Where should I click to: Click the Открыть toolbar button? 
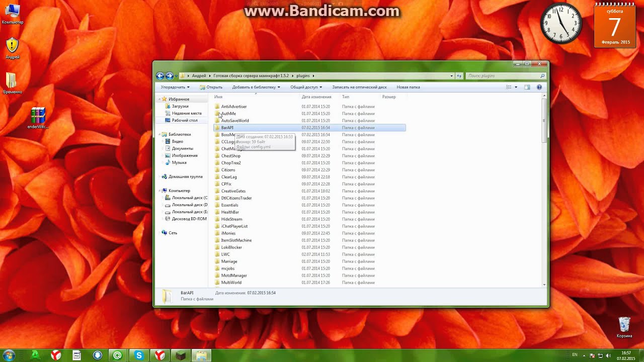211,87
